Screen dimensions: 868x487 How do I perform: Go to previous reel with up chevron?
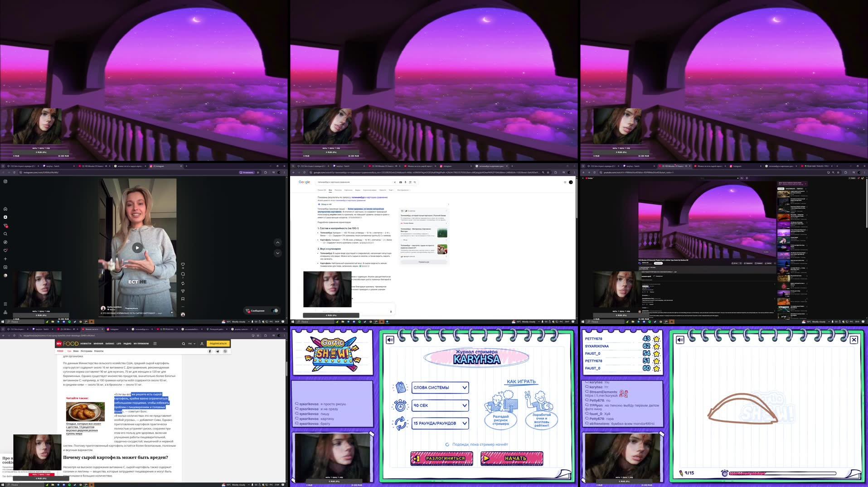(278, 242)
